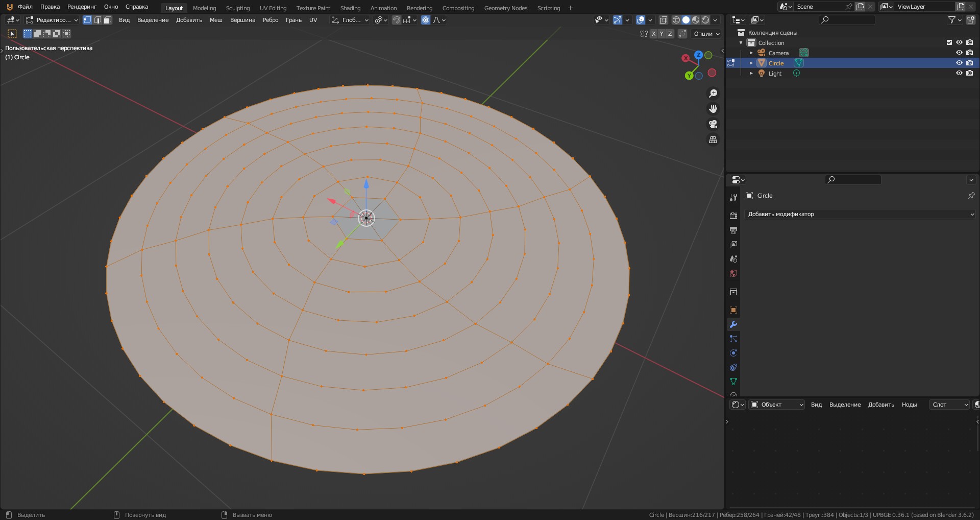Select wireframe viewport shading

[676, 20]
